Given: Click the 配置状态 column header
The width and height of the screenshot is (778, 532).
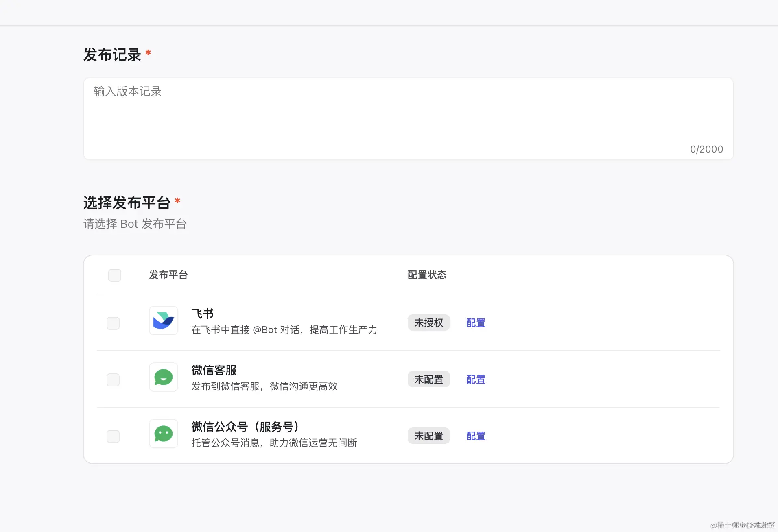Looking at the screenshot, I should click(x=426, y=275).
